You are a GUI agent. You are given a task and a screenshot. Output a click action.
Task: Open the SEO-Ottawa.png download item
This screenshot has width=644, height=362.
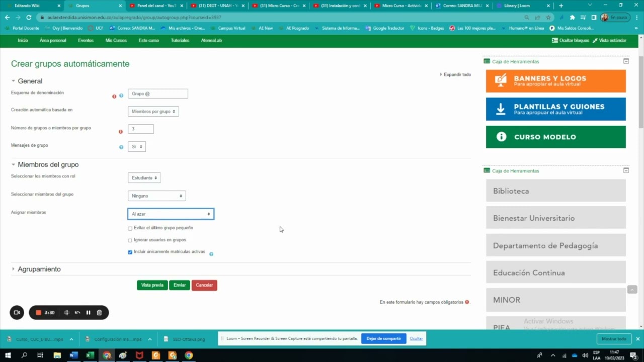(189, 339)
